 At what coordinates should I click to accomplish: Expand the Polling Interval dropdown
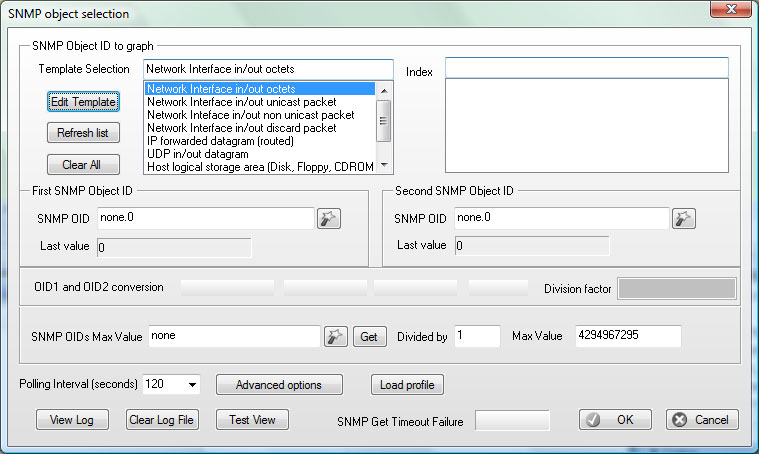(x=192, y=385)
